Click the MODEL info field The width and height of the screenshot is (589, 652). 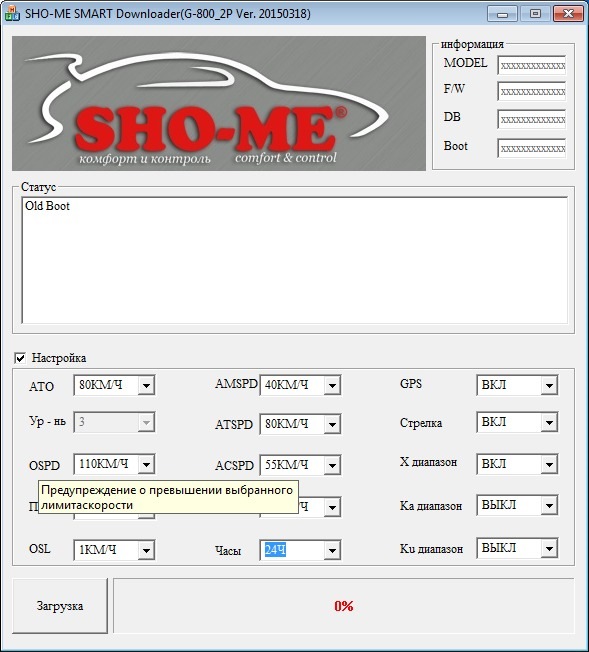click(532, 65)
